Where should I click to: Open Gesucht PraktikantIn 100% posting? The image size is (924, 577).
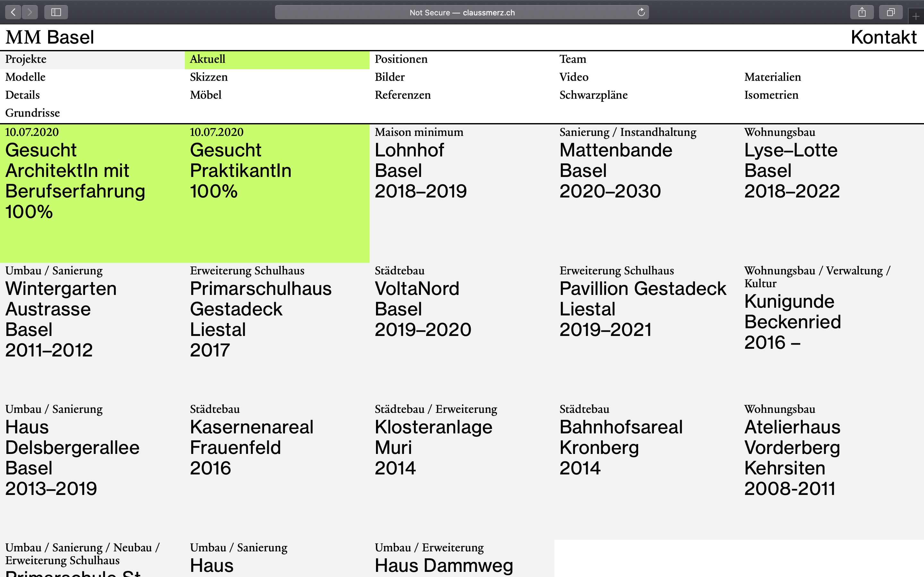241,171
